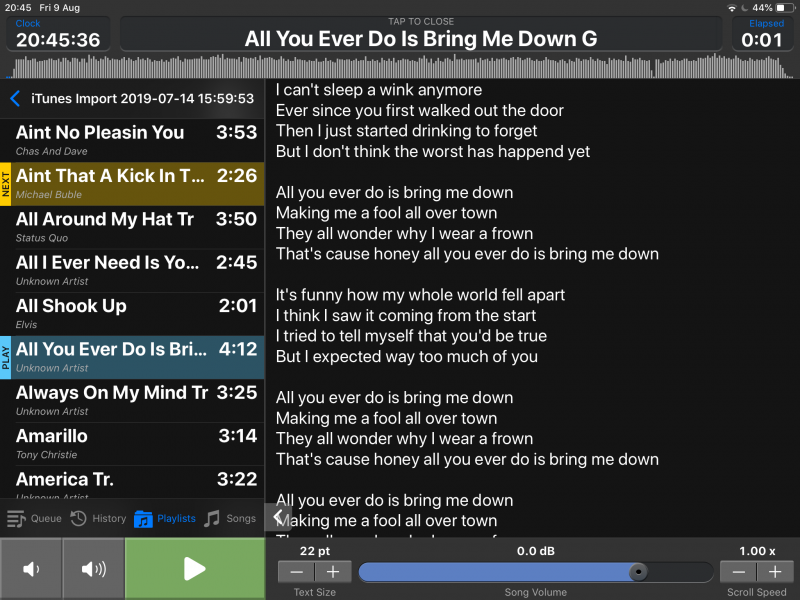Tap the iTunes Import 2019-07-14 playlist title
Viewport: 800px width, 600px height.
142,98
